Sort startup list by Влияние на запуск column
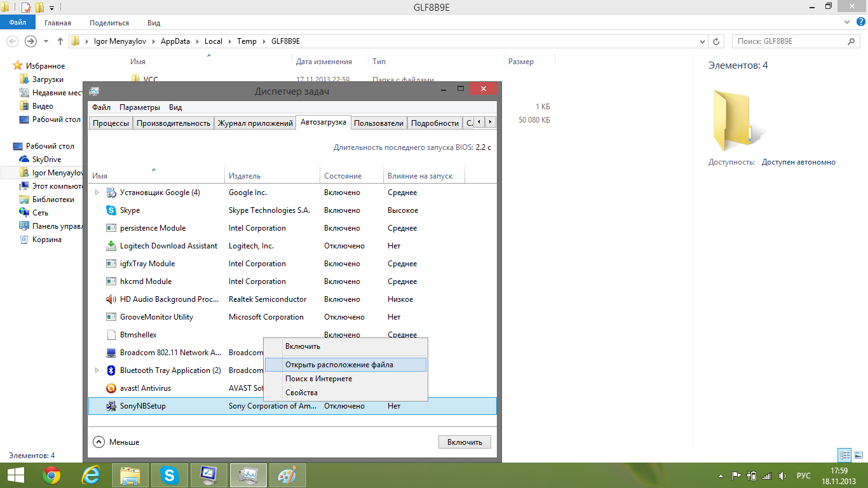868x488 pixels. pyautogui.click(x=420, y=176)
